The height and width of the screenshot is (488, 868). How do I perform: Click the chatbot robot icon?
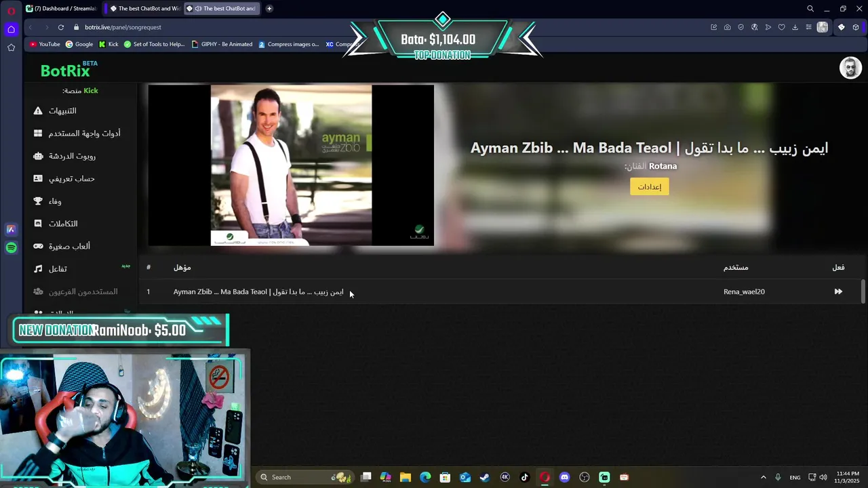38,156
